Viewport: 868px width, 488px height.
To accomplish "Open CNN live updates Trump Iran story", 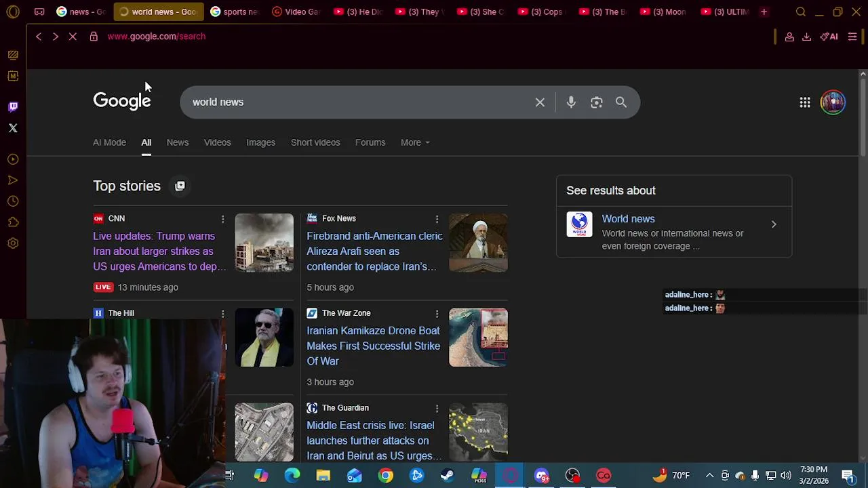I will (x=159, y=251).
